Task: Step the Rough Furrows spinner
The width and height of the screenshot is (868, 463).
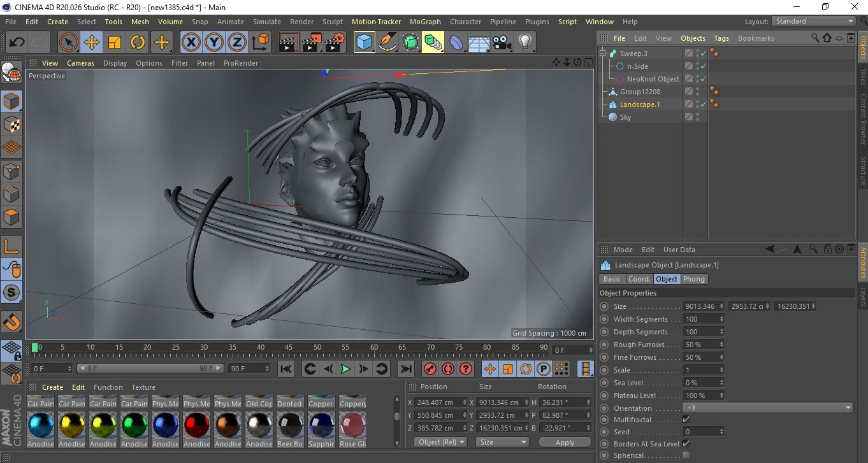Action: click(x=721, y=345)
